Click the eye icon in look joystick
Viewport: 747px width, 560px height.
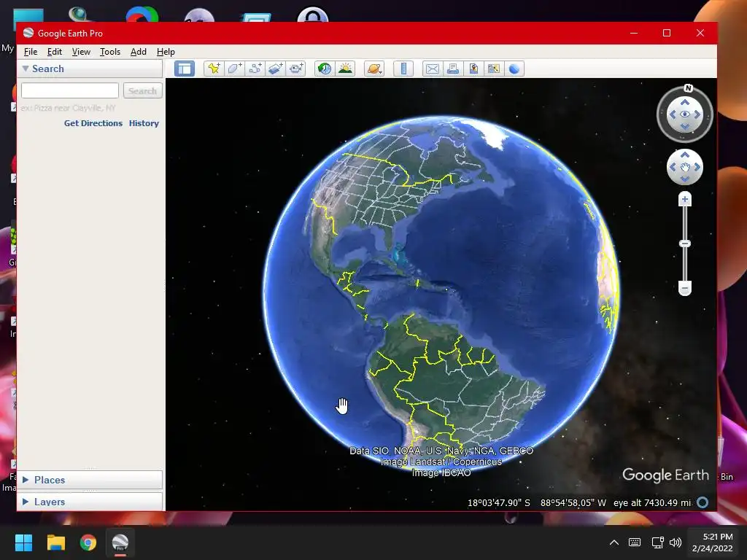(684, 114)
